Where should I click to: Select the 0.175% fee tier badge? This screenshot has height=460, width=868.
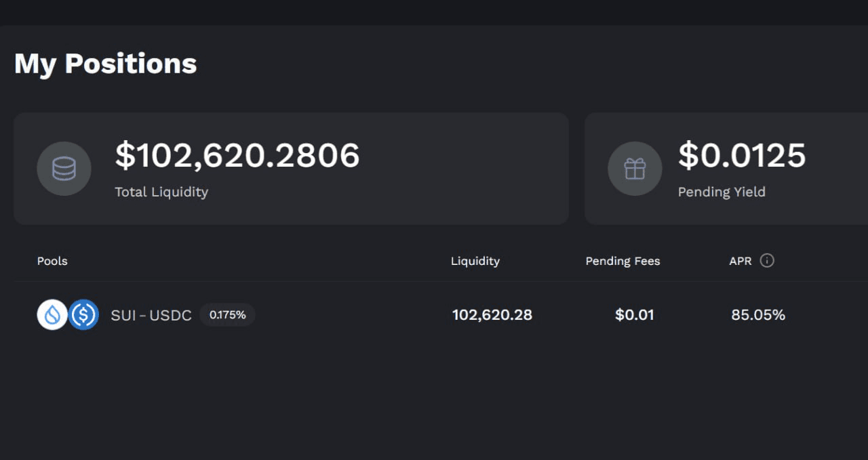coord(227,315)
